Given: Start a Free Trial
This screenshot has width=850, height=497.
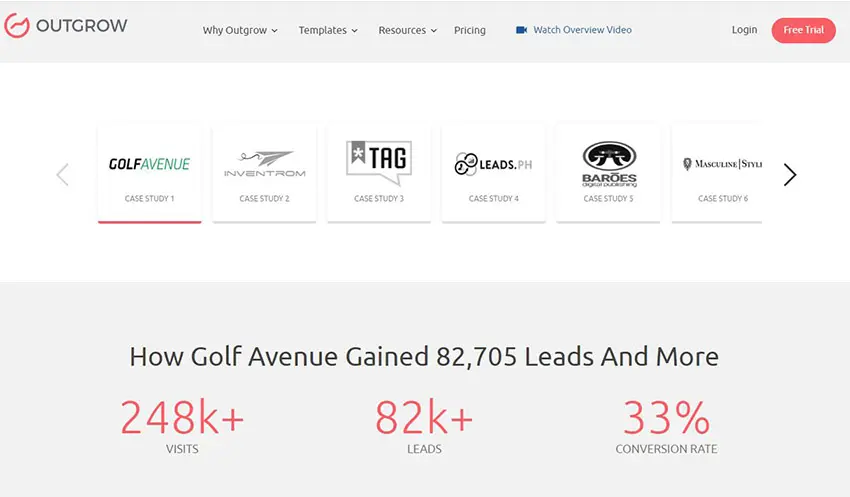Looking at the screenshot, I should (x=803, y=30).
